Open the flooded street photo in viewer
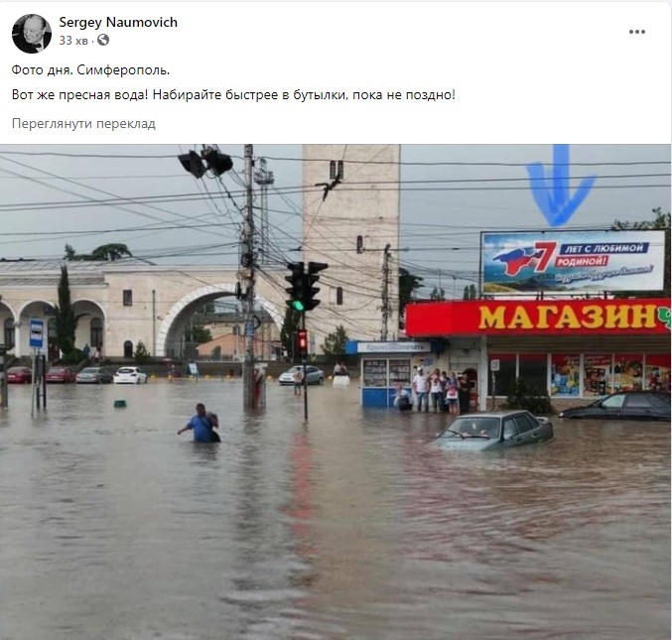 coord(336,392)
